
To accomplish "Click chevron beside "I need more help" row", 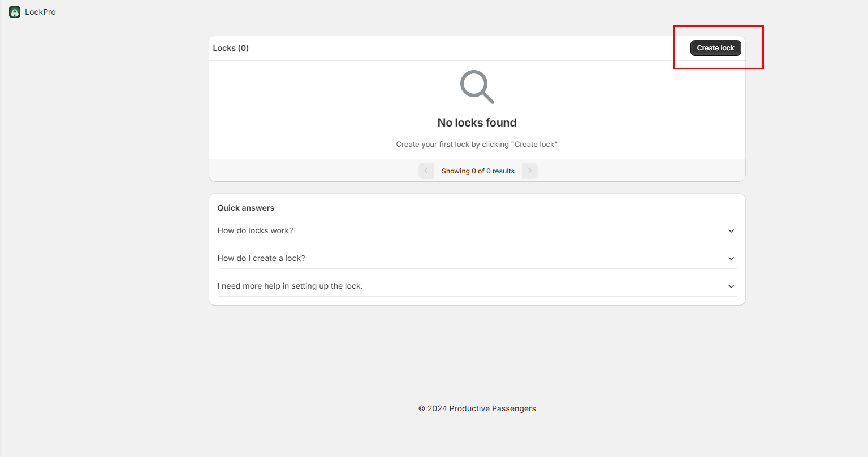I will point(731,286).
